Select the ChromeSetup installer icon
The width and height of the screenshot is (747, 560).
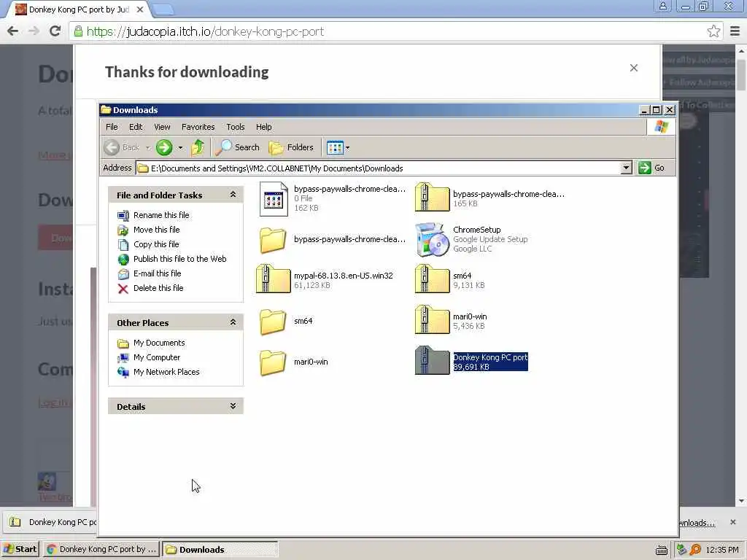tap(432, 239)
